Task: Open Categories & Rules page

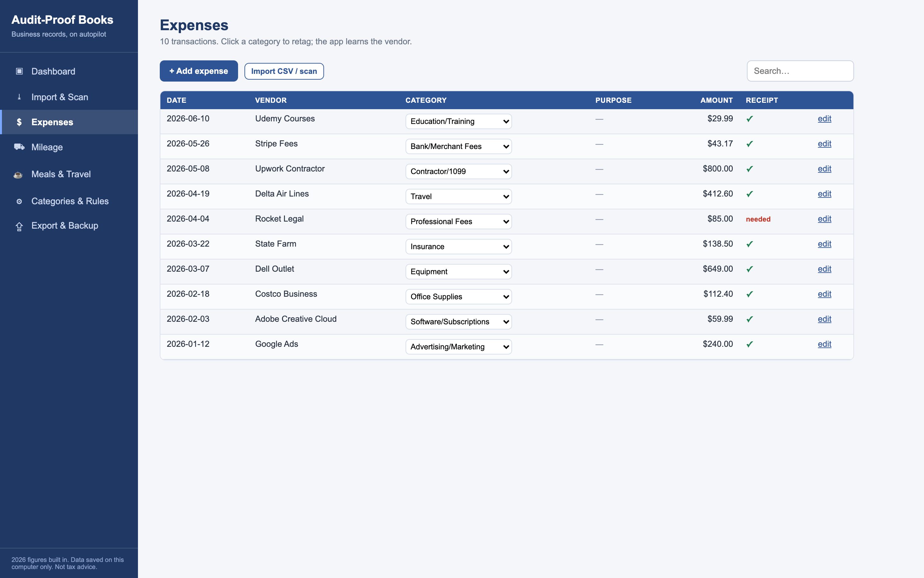Action: (x=69, y=201)
